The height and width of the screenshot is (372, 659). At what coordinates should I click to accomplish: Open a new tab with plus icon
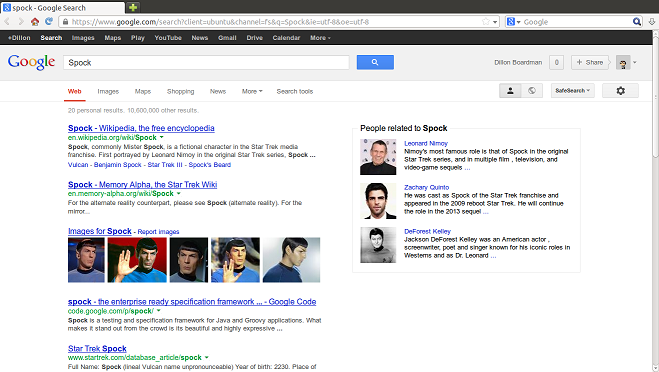tap(133, 7)
